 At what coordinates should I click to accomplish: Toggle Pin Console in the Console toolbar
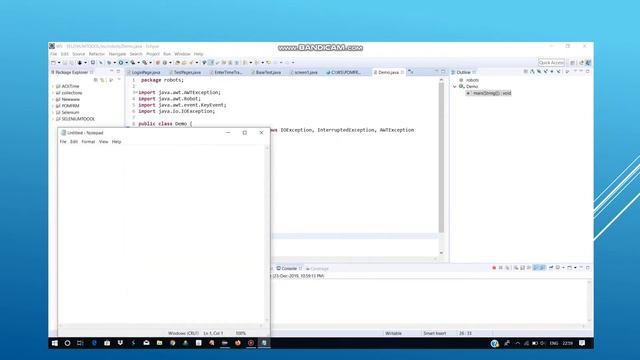(551, 268)
